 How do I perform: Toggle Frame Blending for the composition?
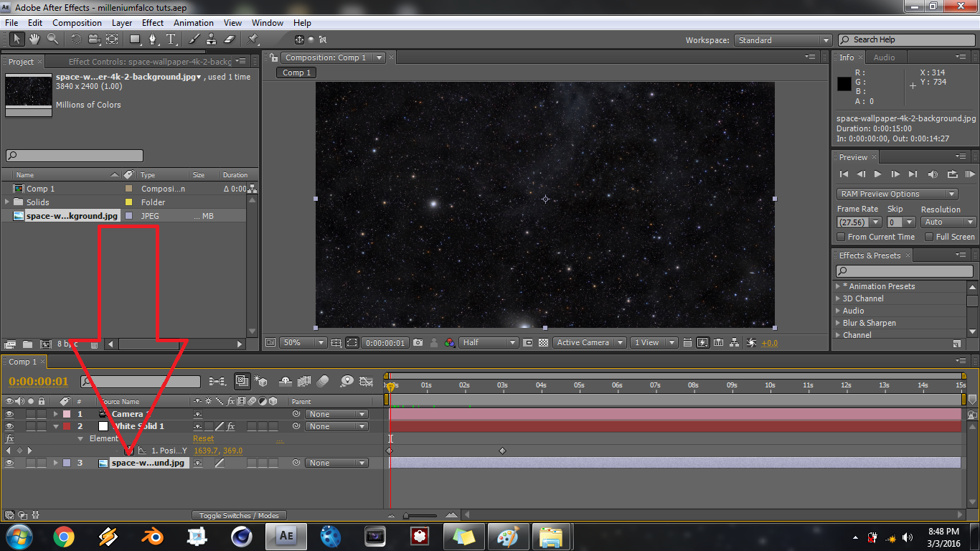tap(303, 381)
